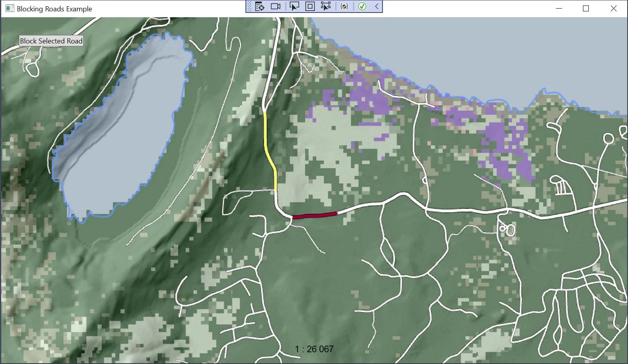
Task: Click the debug toolbar's dotted grip handle
Action: [249, 6]
